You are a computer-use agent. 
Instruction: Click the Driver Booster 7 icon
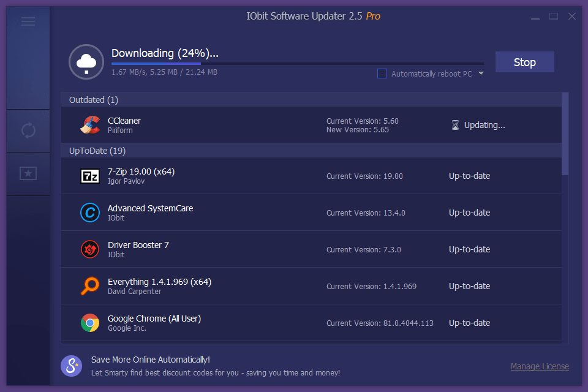click(90, 249)
